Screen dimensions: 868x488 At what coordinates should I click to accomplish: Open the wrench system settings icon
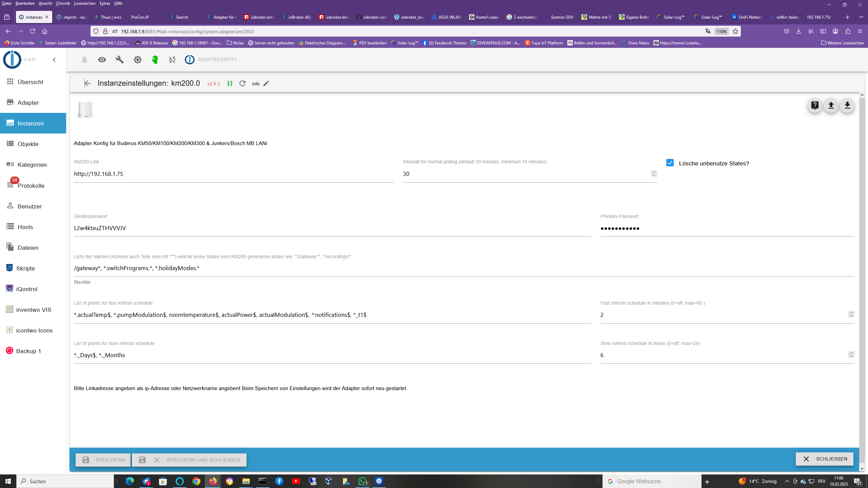[x=120, y=60]
